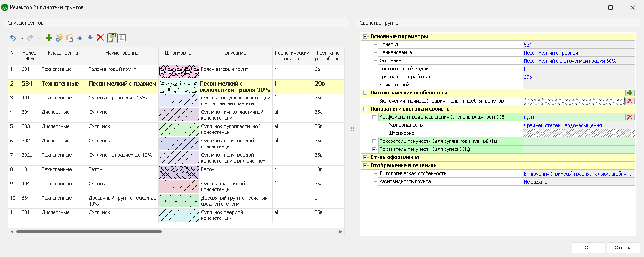Click the Группа по разработке column header
This screenshot has height=257, width=644.
coord(328,56)
